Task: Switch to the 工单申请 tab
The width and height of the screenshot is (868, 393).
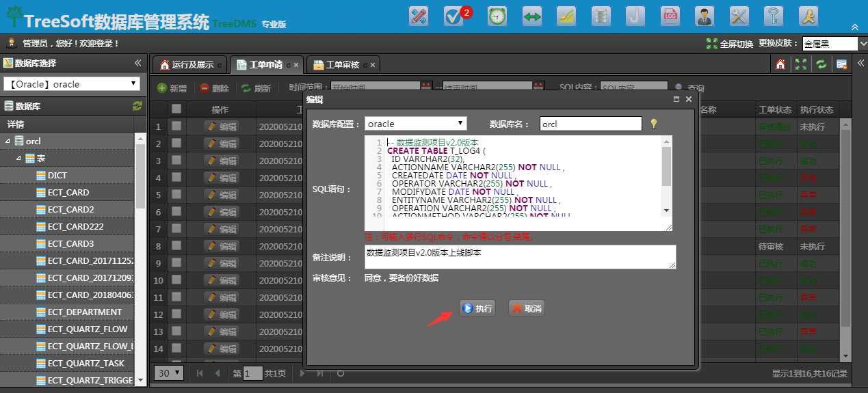Action: pyautogui.click(x=266, y=65)
